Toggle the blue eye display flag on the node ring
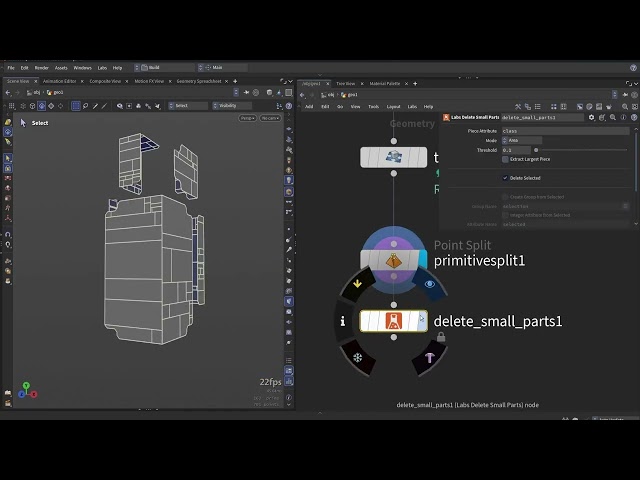Screen dimensions: 640x480 tap(429, 284)
